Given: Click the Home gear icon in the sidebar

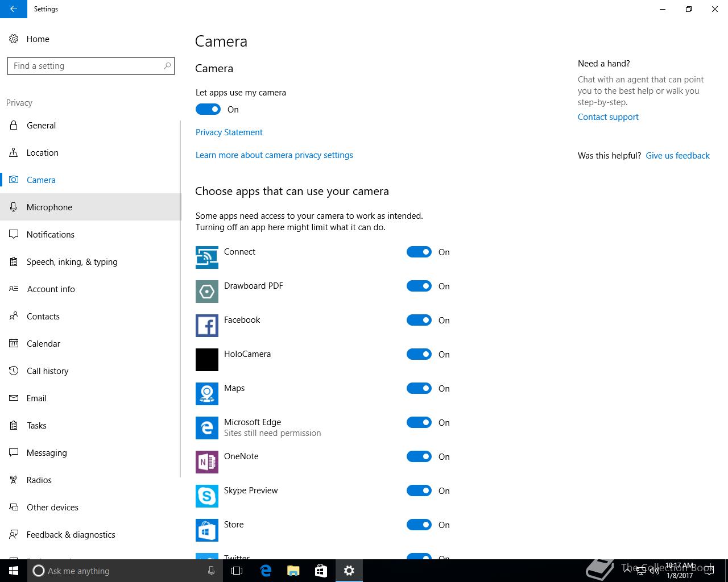Looking at the screenshot, I should 14,39.
